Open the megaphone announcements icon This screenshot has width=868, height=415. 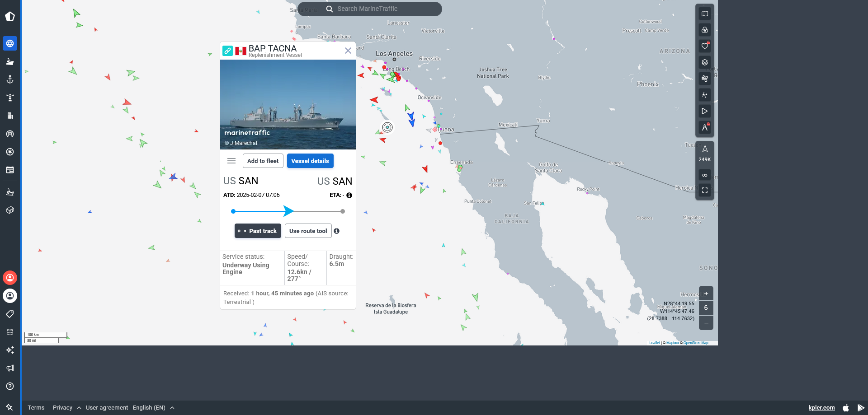tap(10, 368)
